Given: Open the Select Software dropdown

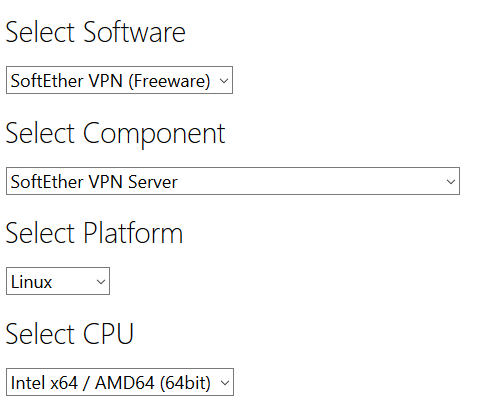Looking at the screenshot, I should pos(119,80).
